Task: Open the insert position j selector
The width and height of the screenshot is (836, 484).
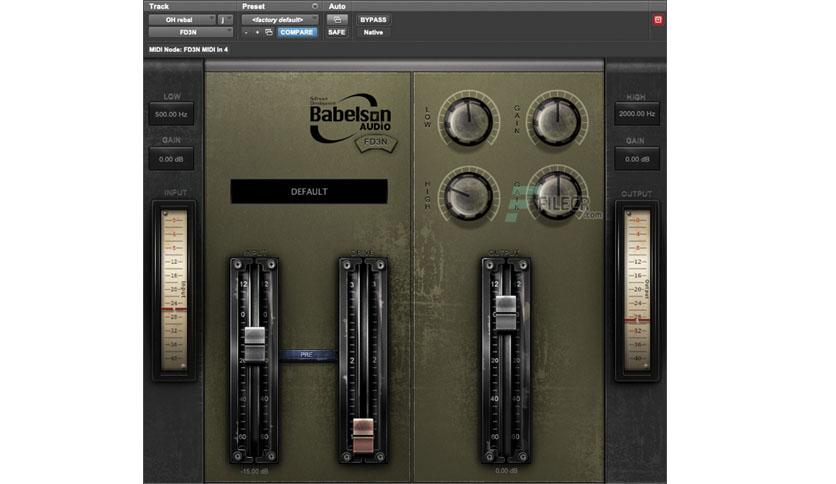Action: (x=224, y=20)
